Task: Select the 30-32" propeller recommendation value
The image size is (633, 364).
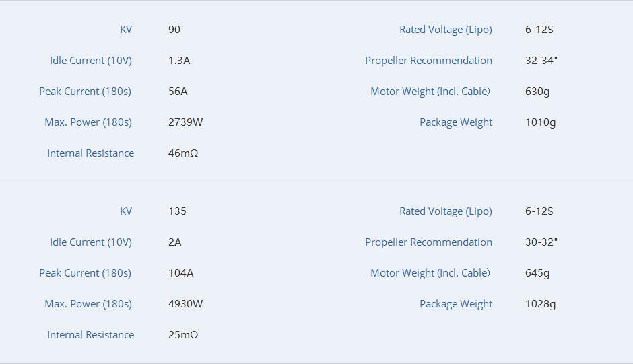Action: click(x=541, y=242)
